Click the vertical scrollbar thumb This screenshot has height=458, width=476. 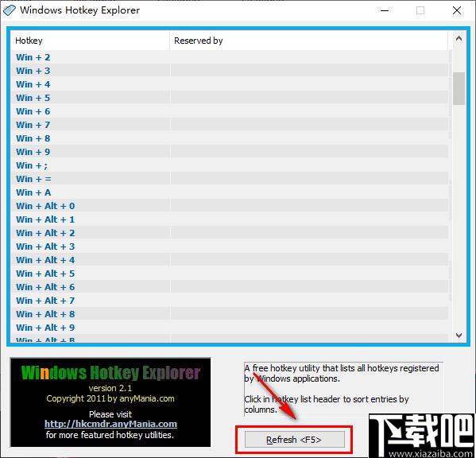coord(459,88)
